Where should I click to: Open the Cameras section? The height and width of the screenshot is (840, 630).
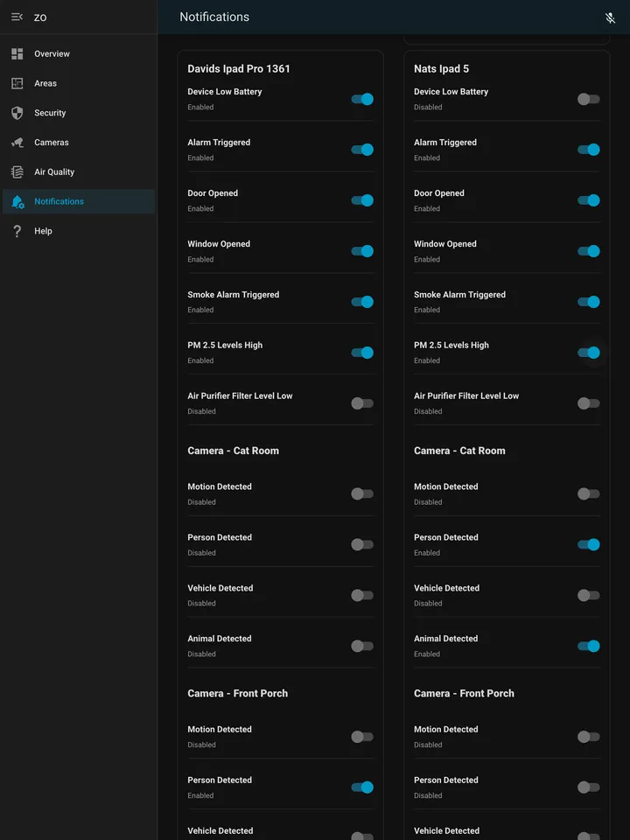click(79, 143)
